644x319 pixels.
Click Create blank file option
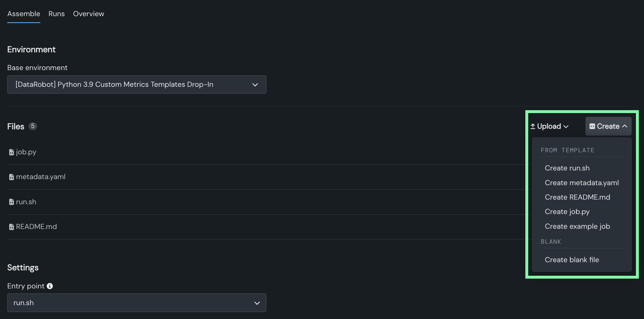(x=572, y=260)
